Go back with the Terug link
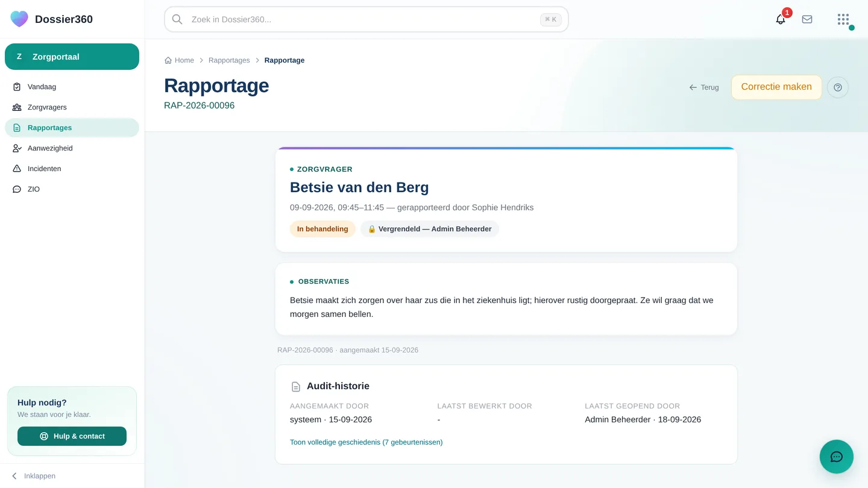This screenshot has height=488, width=868. pos(704,87)
